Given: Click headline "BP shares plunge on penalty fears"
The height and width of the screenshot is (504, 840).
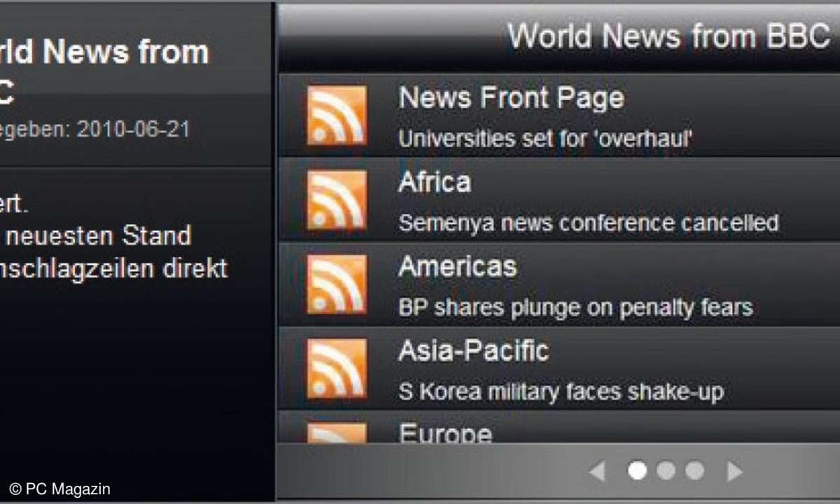Looking at the screenshot, I should click(575, 307).
